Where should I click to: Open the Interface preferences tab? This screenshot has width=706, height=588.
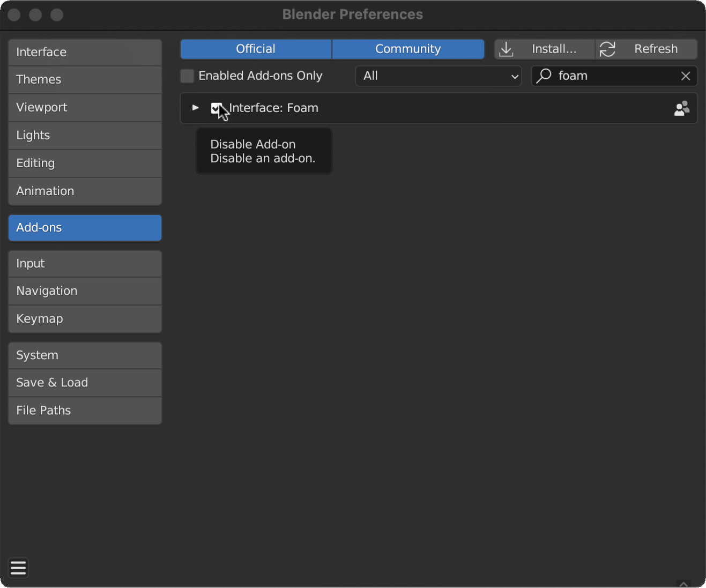[85, 52]
